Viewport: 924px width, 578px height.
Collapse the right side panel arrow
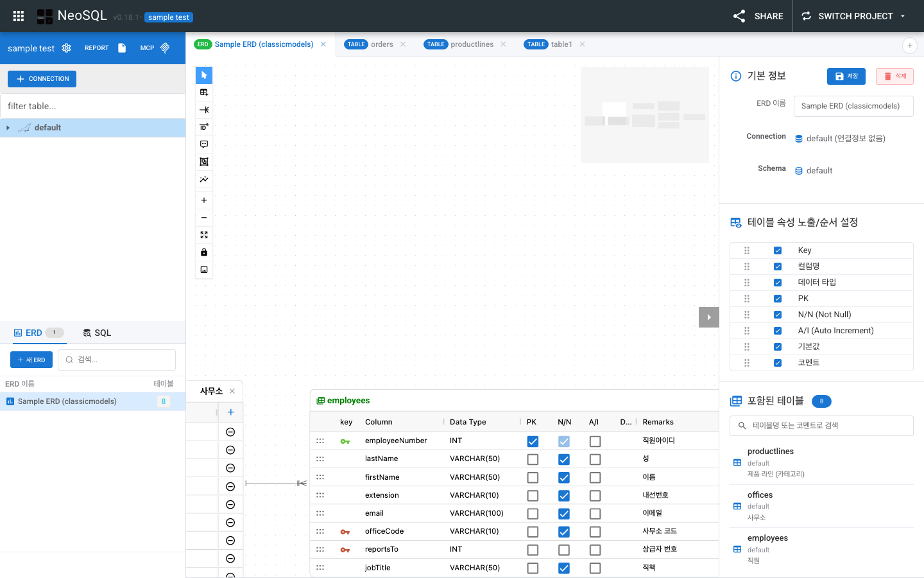pyautogui.click(x=708, y=317)
